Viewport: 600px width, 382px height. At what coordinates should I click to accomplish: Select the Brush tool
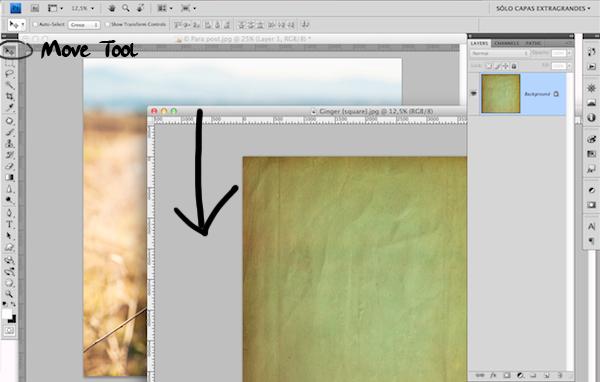pos(10,132)
